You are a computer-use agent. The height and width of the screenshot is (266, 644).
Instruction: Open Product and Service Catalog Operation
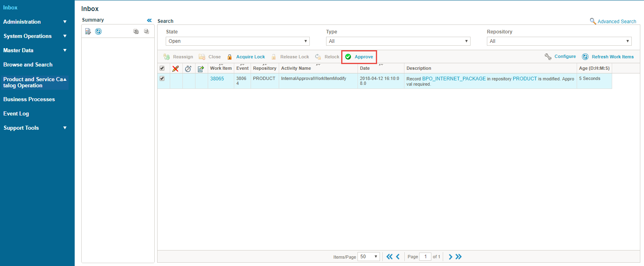(33, 82)
